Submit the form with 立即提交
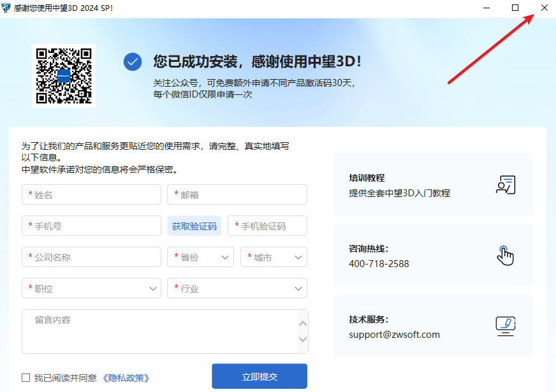556x392 pixels. (260, 377)
